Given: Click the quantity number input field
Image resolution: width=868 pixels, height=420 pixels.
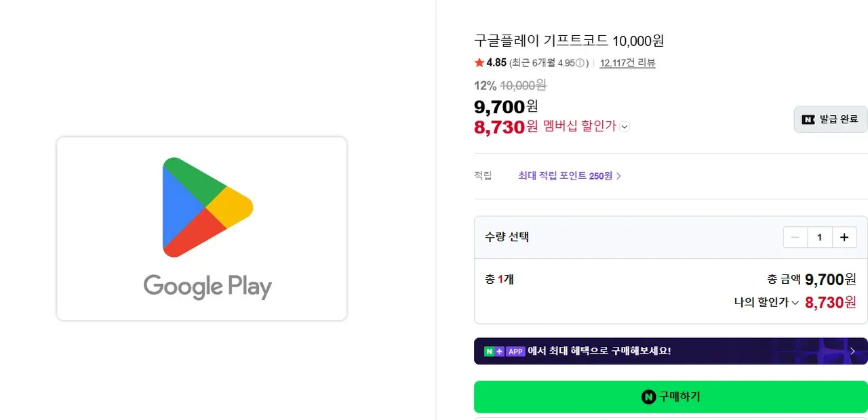Looking at the screenshot, I should click(x=820, y=237).
